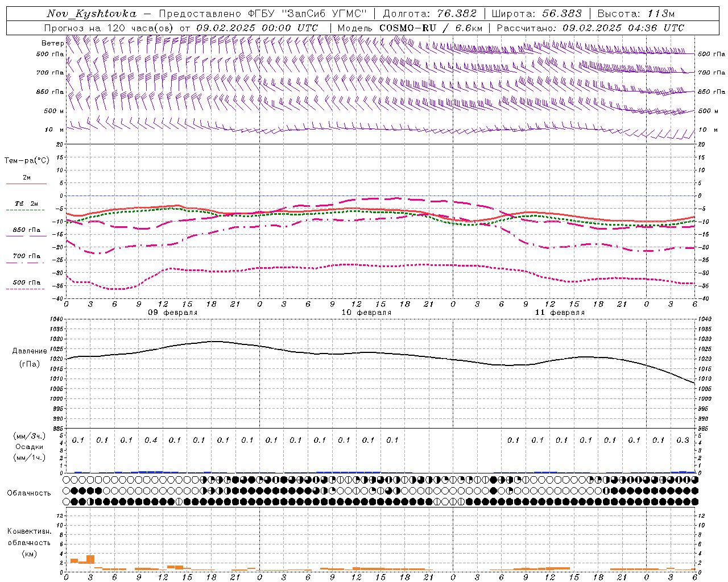Click the 0.4 precipitation value
This screenshot has width=728, height=582.
pos(151,440)
